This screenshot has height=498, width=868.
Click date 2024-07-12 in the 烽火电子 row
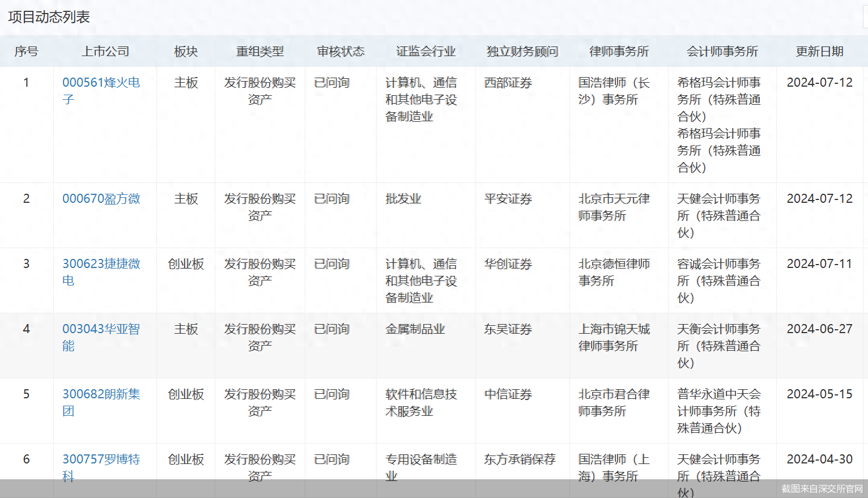click(x=819, y=83)
